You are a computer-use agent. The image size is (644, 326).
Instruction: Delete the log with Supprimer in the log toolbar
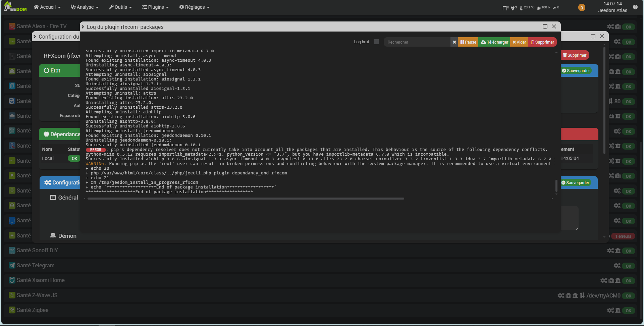(x=542, y=42)
